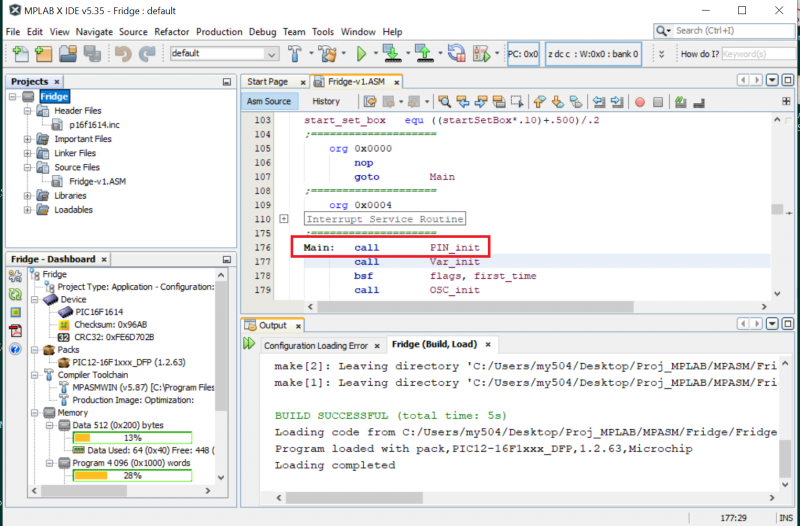Expand the Important Files folder
Viewport: 800px width, 526px height.
28,139
